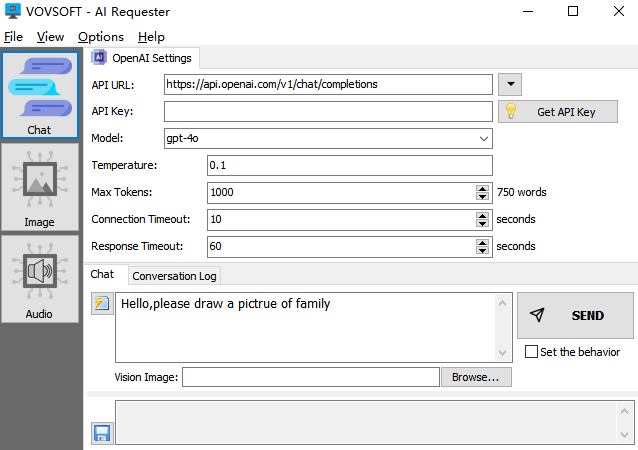Open the Options menu

point(100,37)
